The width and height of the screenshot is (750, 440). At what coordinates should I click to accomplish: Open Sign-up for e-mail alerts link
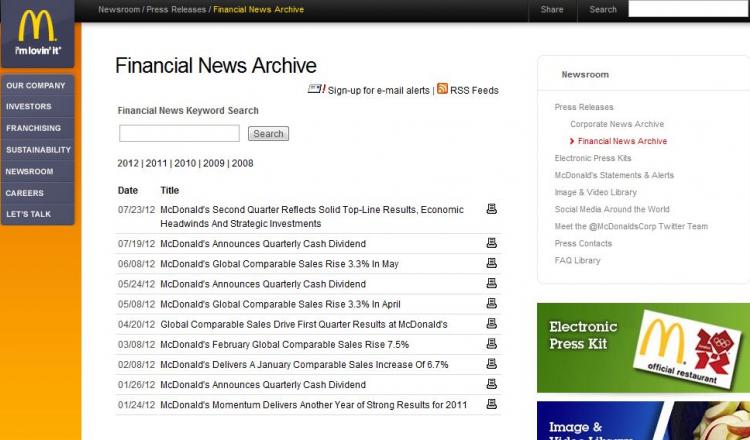(379, 90)
